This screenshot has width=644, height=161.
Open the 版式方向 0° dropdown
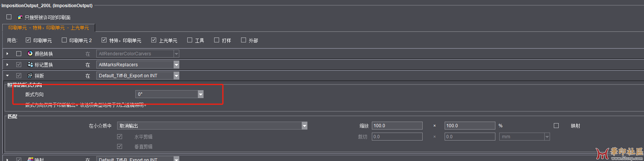(169, 94)
